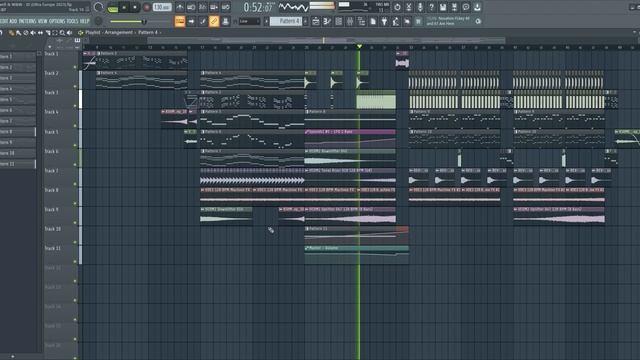Toggle loop recording button
The width and height of the screenshot is (640, 360).
225,7
